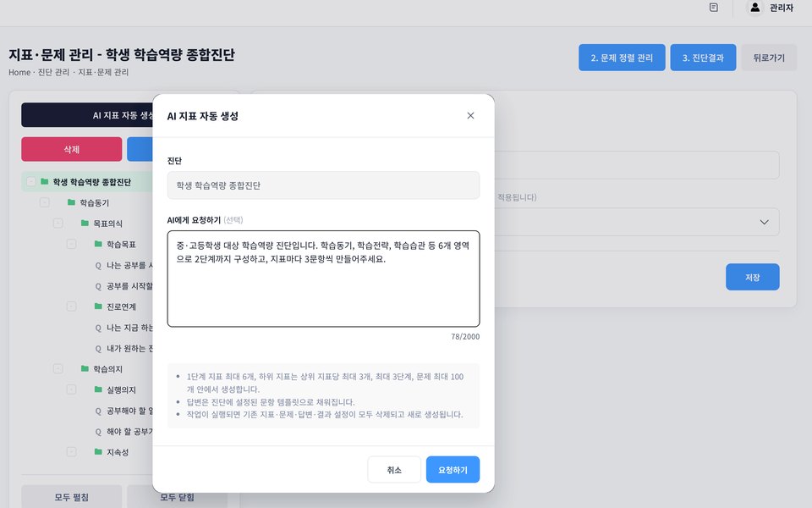
Task: Click the 학습의지 folder icon
Action: [85, 368]
